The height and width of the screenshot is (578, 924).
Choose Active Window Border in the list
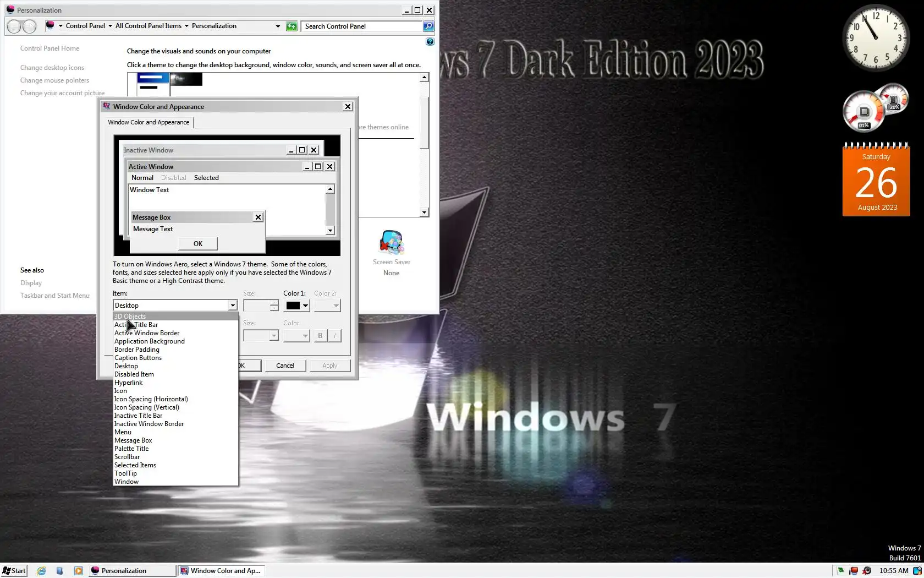coord(175,333)
